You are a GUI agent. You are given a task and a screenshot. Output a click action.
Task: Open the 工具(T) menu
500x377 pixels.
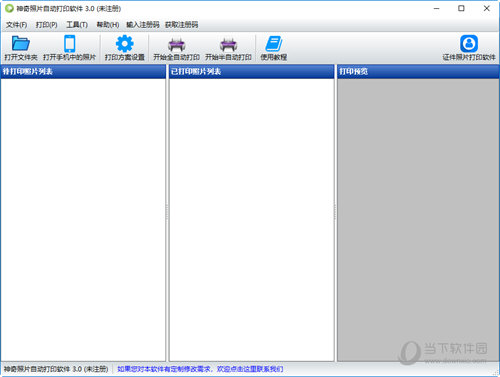pos(77,25)
